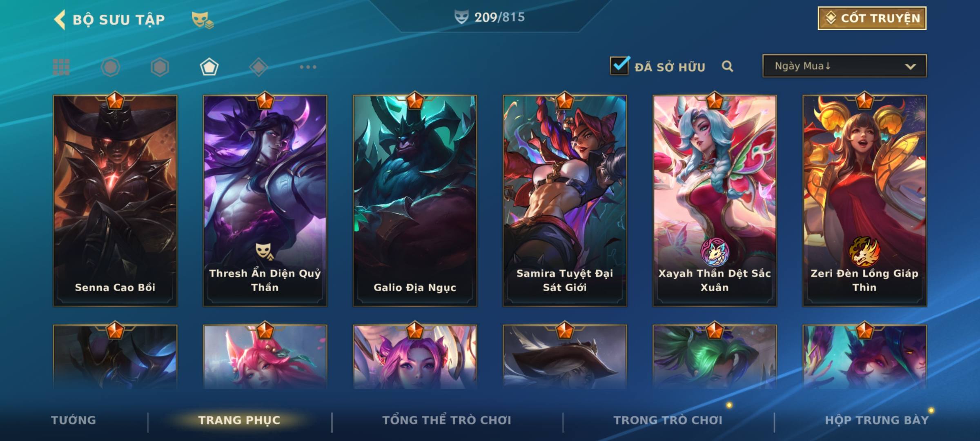980x441 pixels.
Task: Open the skin search magnifier
Action: click(727, 67)
